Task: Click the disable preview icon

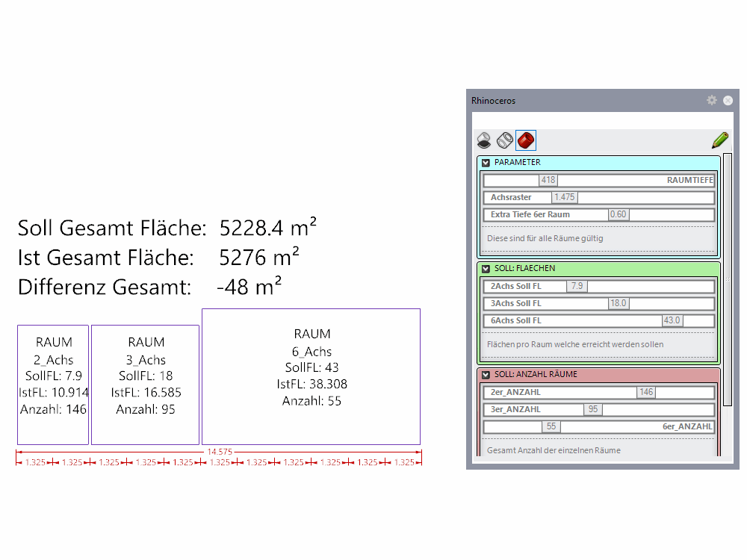Action: coord(484,140)
